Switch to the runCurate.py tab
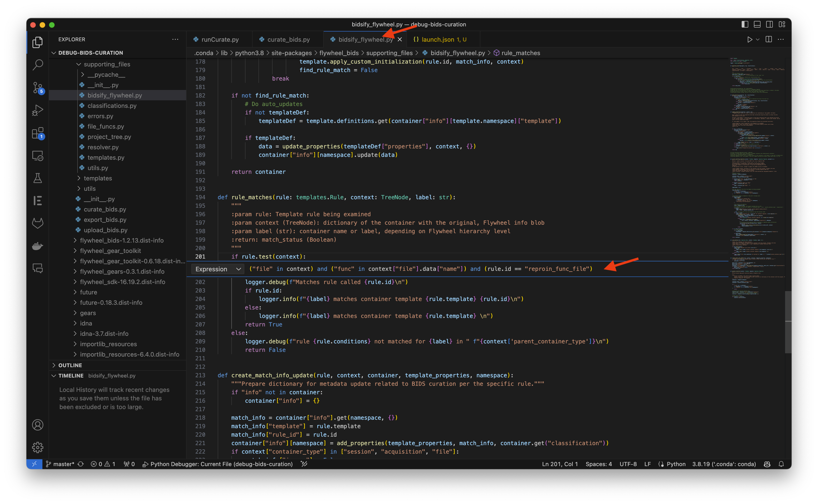 click(219, 39)
